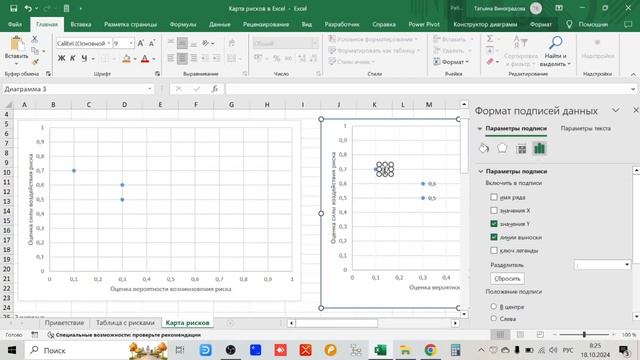Open the Excel app on the taskbar
This screenshot has width=640, height=360.
tap(380, 350)
